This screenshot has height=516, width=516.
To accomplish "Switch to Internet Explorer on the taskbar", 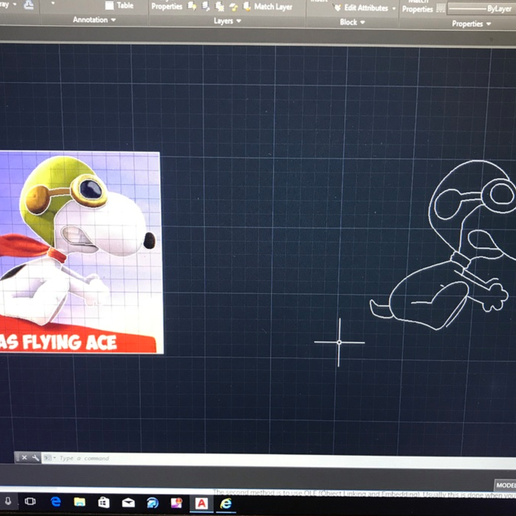I will coord(226,503).
